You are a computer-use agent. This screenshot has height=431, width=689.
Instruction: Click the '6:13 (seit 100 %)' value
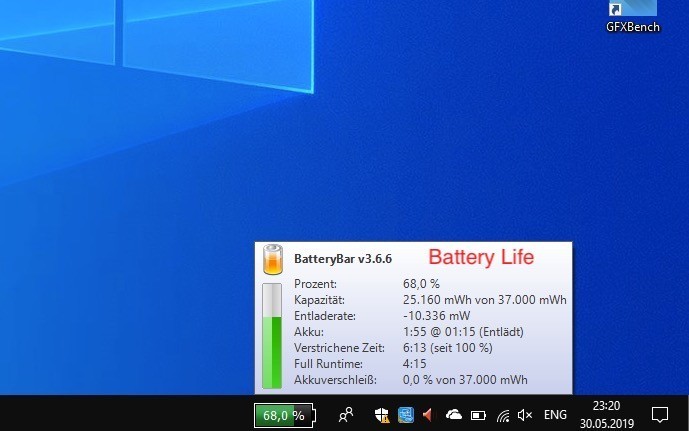(448, 348)
